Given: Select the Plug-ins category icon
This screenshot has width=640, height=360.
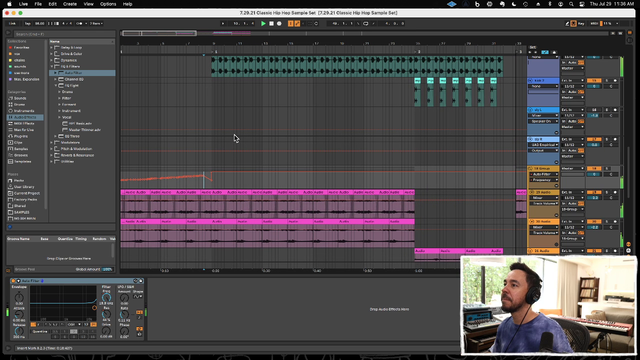Looking at the screenshot, I should click(x=10, y=136).
